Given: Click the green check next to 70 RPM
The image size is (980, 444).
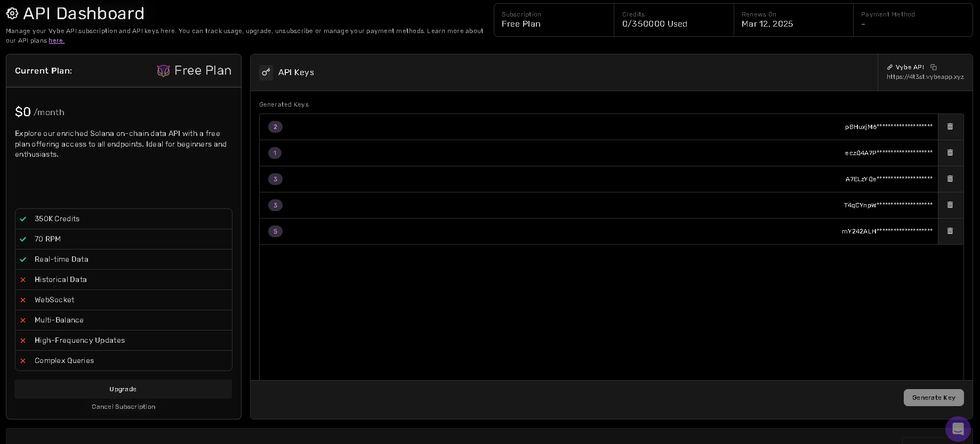Looking at the screenshot, I should coord(23,239).
